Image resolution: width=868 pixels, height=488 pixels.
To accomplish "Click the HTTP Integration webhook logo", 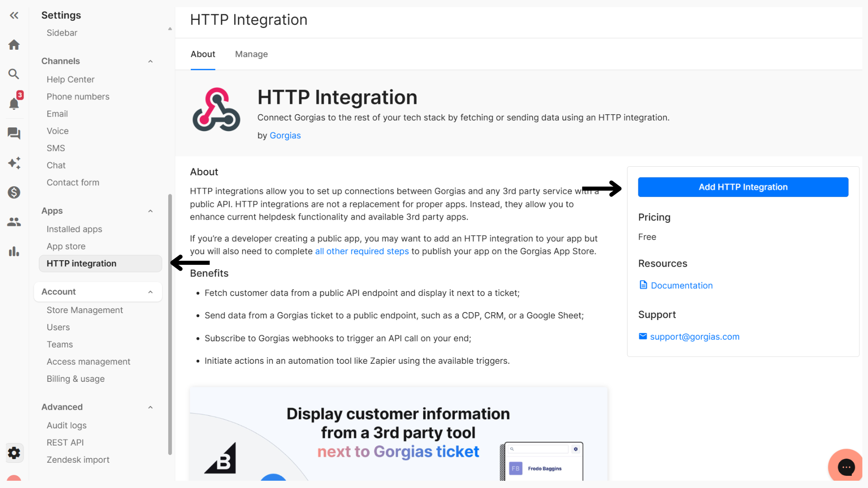I will [217, 110].
